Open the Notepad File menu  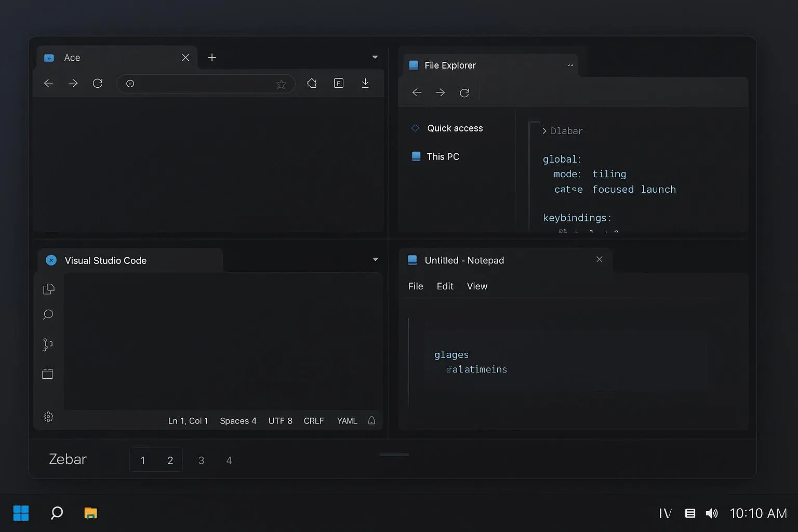click(416, 286)
